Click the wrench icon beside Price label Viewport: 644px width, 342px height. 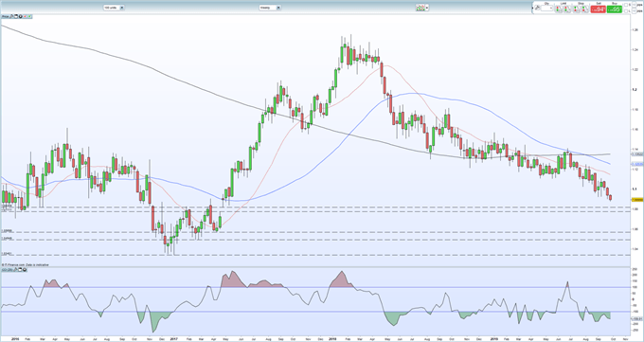(x=11, y=16)
